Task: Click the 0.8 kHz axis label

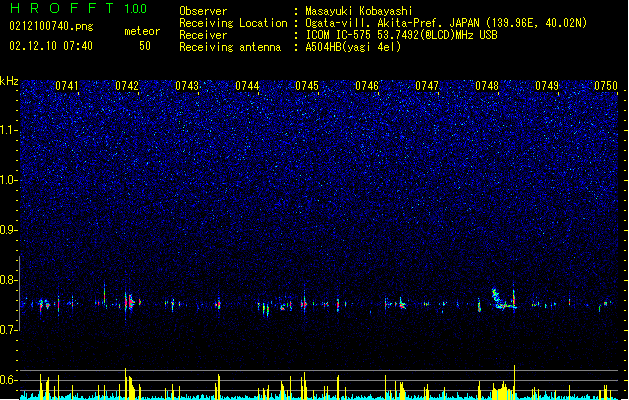Action: [9, 280]
